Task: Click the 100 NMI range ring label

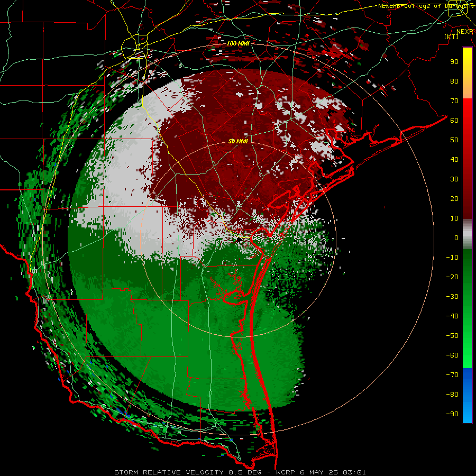Action: (238, 43)
